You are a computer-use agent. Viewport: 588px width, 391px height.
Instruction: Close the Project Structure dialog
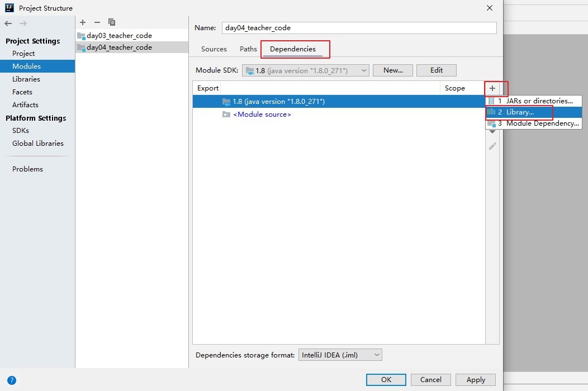(x=490, y=8)
